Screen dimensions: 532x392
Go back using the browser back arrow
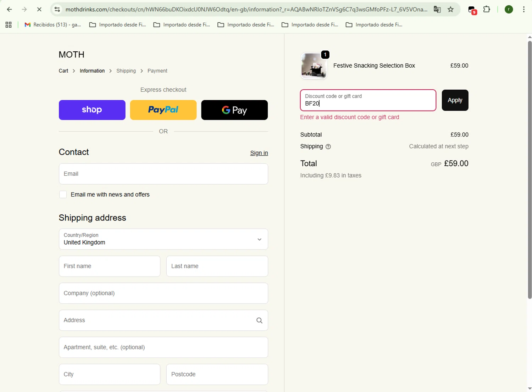coord(10,10)
